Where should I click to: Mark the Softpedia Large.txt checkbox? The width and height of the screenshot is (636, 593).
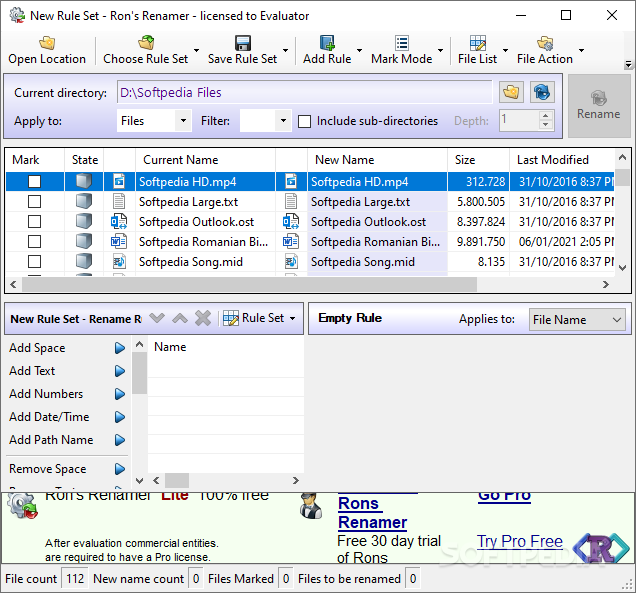pyautogui.click(x=34, y=202)
